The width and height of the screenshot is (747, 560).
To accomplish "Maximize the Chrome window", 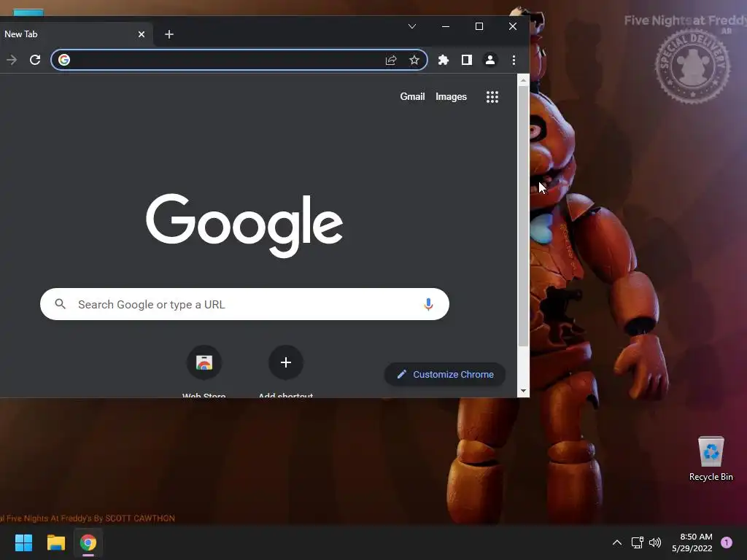I will pyautogui.click(x=479, y=26).
